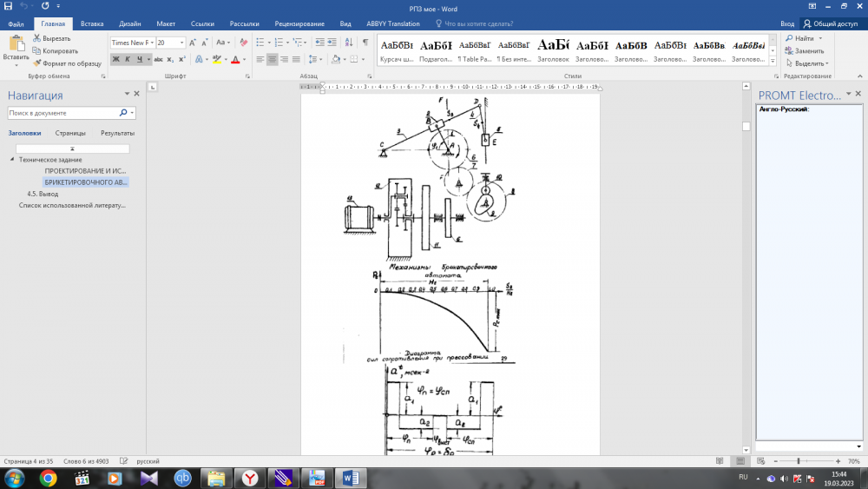Open Yandex Browser from the taskbar
This screenshot has width=868, height=489.
[x=250, y=478]
